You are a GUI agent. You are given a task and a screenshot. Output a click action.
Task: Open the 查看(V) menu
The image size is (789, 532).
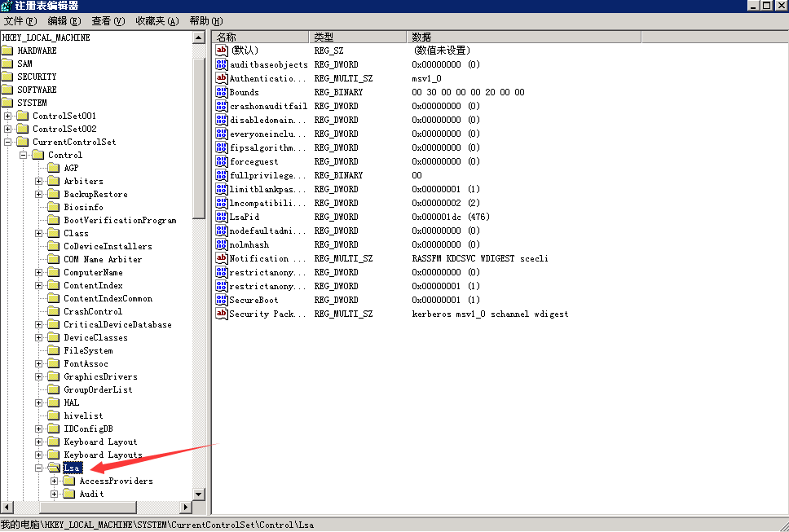pyautogui.click(x=108, y=21)
